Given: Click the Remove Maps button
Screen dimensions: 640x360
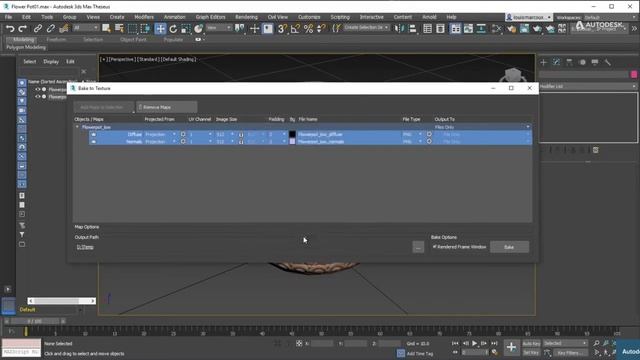Looking at the screenshot, I should click(167, 107).
